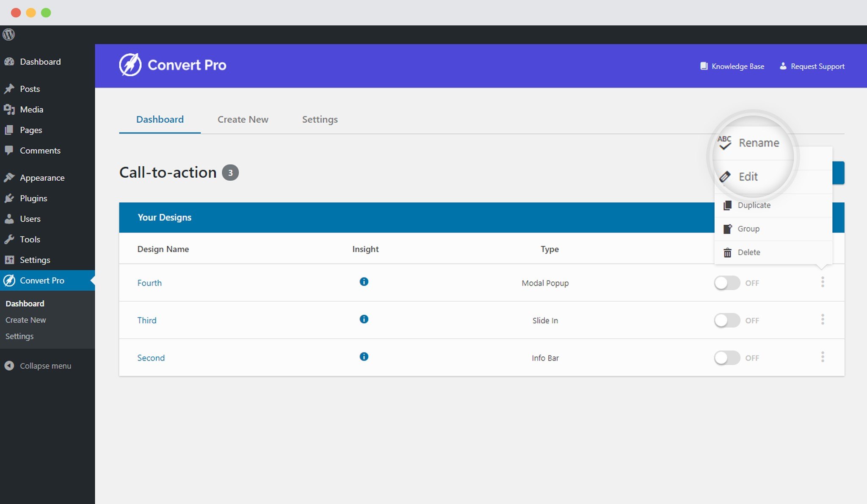867x504 pixels.
Task: Switch to the Dashboard tab
Action: [160, 119]
